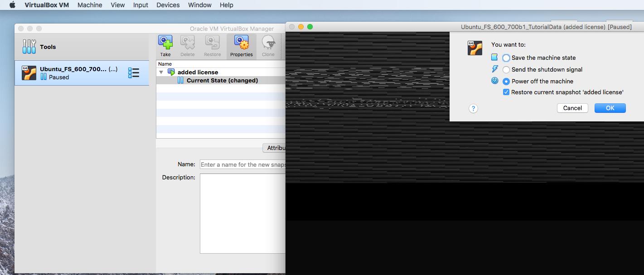Image resolution: width=644 pixels, height=275 pixels.
Task: Open the Apple menu
Action: [12, 5]
